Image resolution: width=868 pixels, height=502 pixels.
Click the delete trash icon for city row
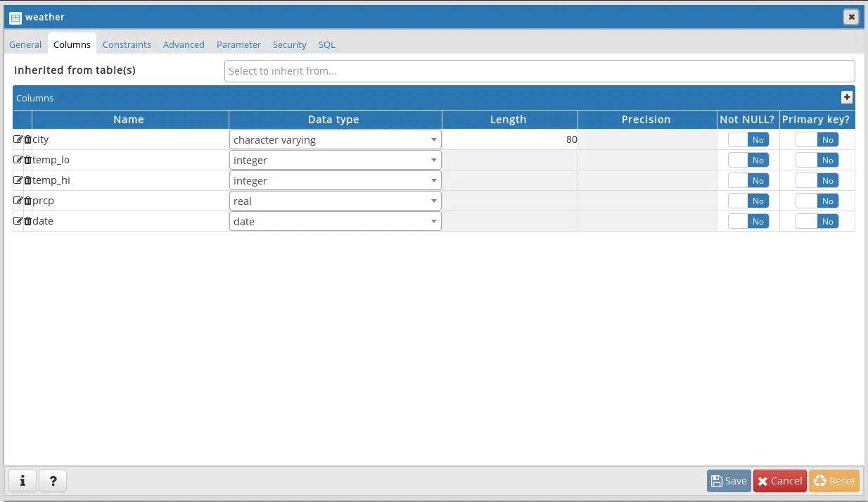click(27, 139)
